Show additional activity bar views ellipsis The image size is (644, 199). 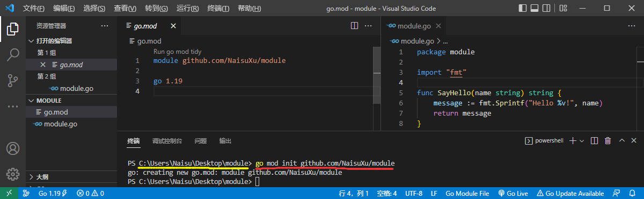tap(13, 106)
